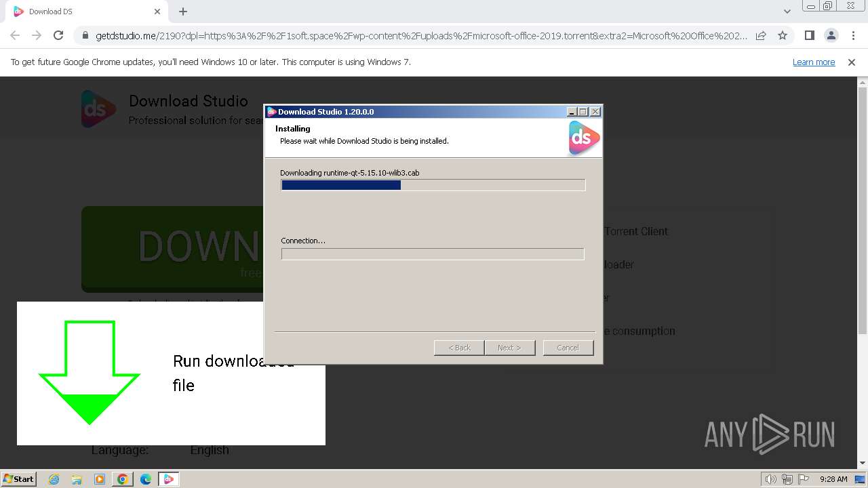Open Windows Media Player from taskbar

coord(100,479)
